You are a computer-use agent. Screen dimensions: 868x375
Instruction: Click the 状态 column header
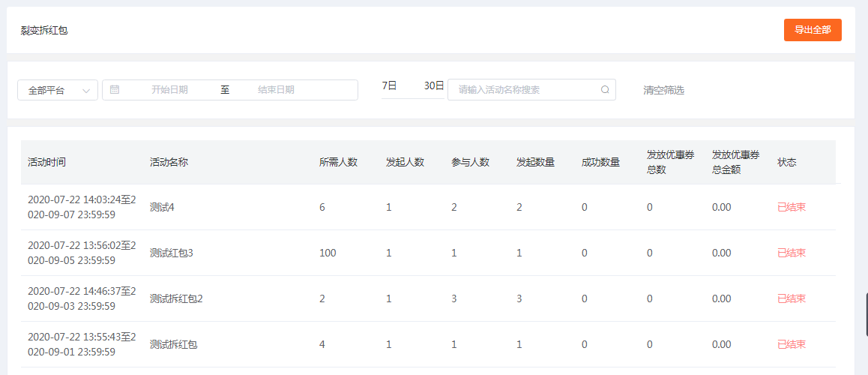786,162
